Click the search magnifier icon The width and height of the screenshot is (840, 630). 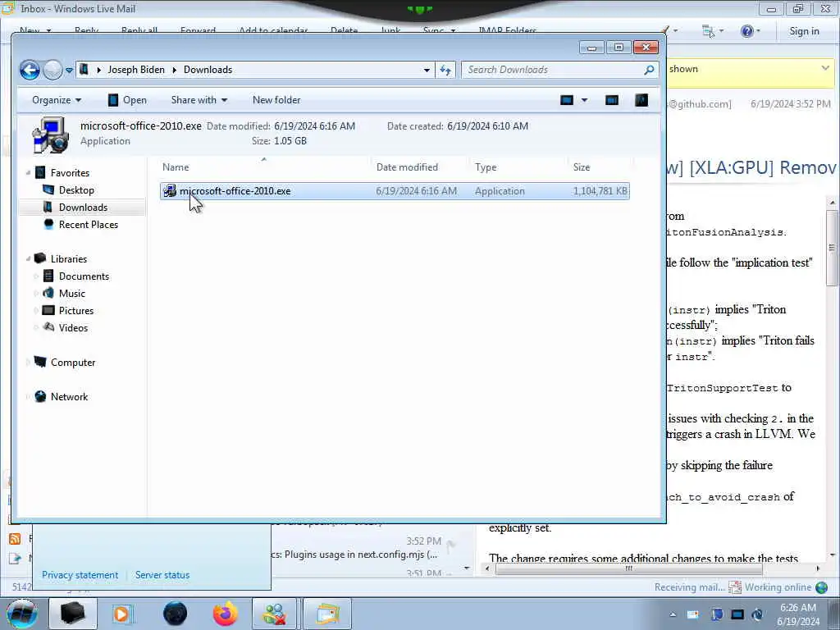click(x=650, y=70)
